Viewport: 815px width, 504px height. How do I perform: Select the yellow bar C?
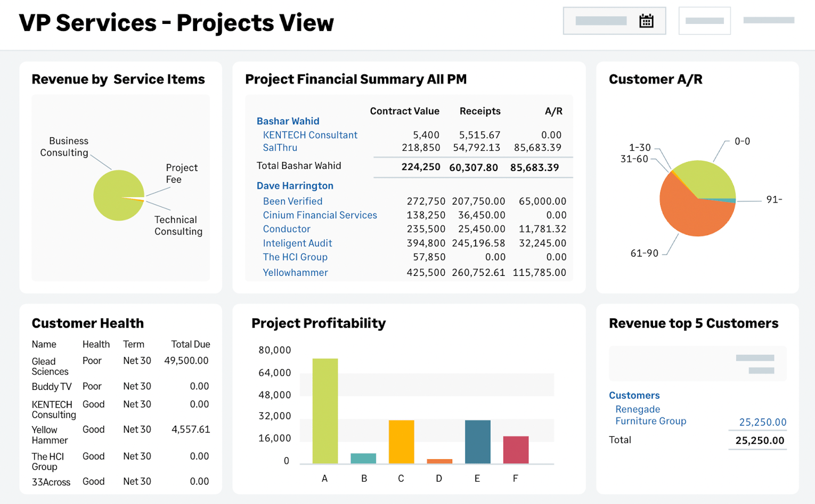click(x=401, y=442)
